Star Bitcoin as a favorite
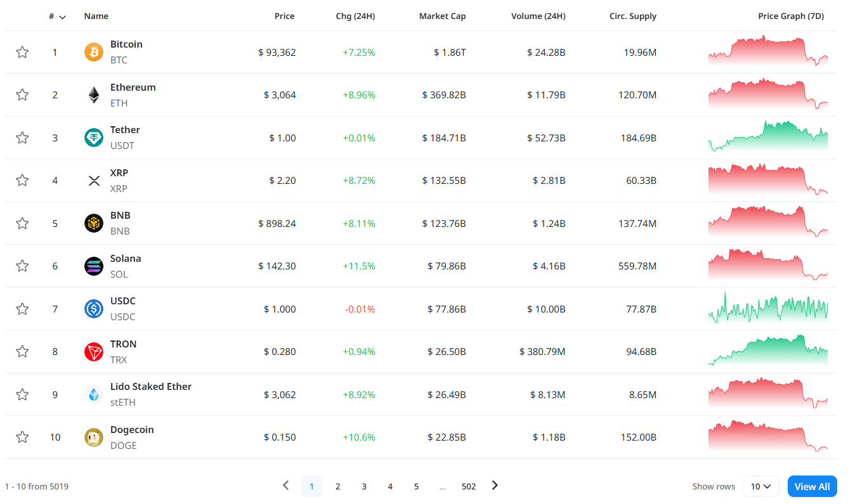The height and width of the screenshot is (504, 848). point(22,52)
